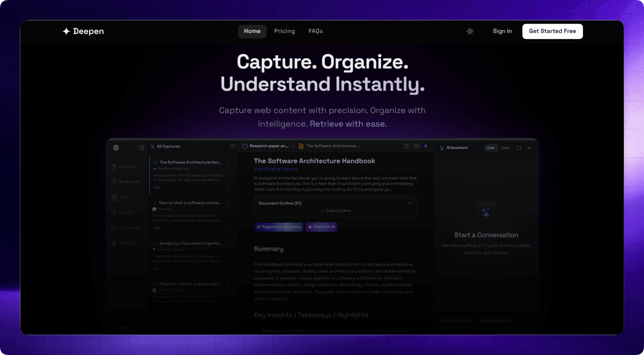Click the 'freeCodeCamp.org' source label
The width and height of the screenshot is (644, 355).
point(174,169)
